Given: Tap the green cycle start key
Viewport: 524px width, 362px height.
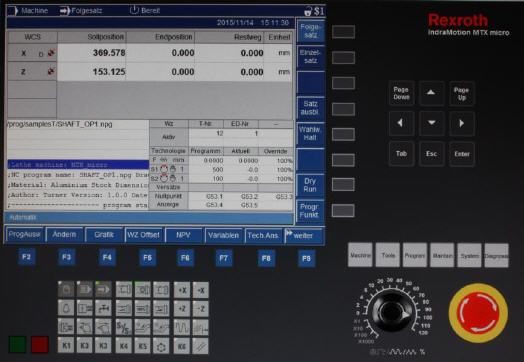Looking at the screenshot, I should [x=17, y=344].
